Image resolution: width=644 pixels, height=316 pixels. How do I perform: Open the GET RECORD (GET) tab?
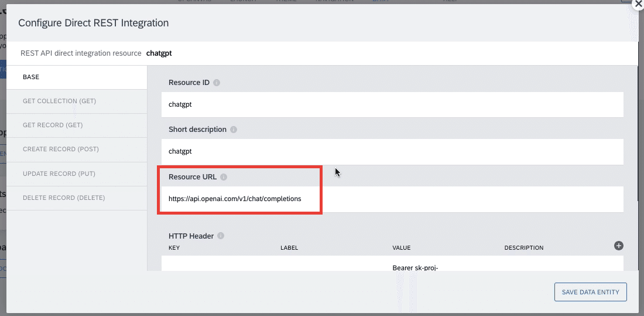[77, 125]
